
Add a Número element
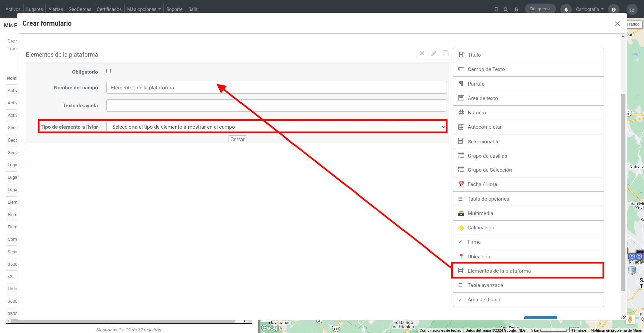[528, 113]
